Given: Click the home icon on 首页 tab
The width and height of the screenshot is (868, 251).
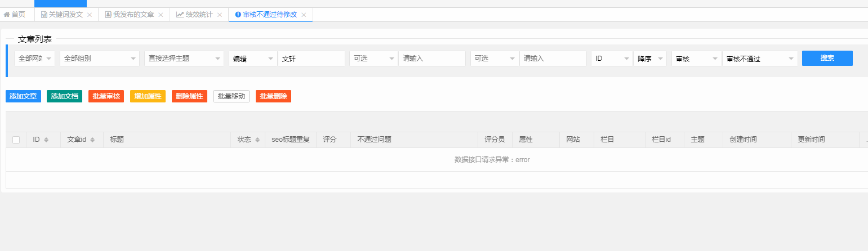Looking at the screenshot, I should point(7,15).
